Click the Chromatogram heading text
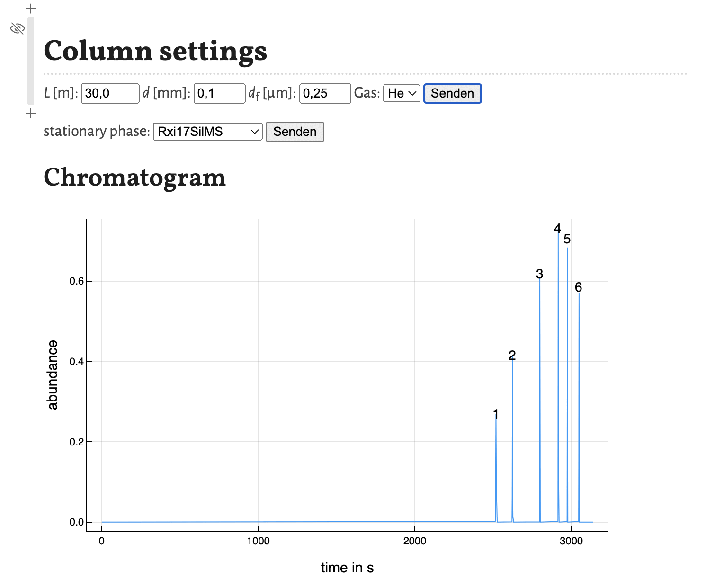The image size is (715, 588). [x=134, y=178]
